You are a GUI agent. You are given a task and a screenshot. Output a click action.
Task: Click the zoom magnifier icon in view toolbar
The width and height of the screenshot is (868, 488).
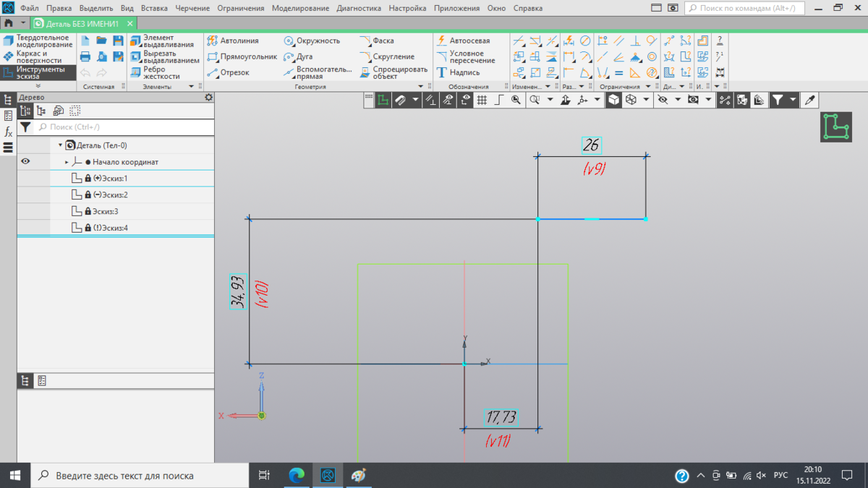[516, 100]
